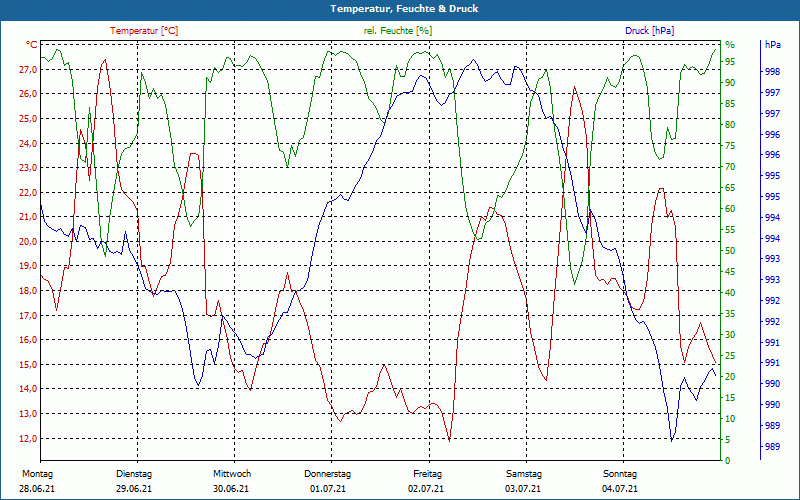
Task: Click the "°C" unit label on temperature axis
Action: coord(32,45)
